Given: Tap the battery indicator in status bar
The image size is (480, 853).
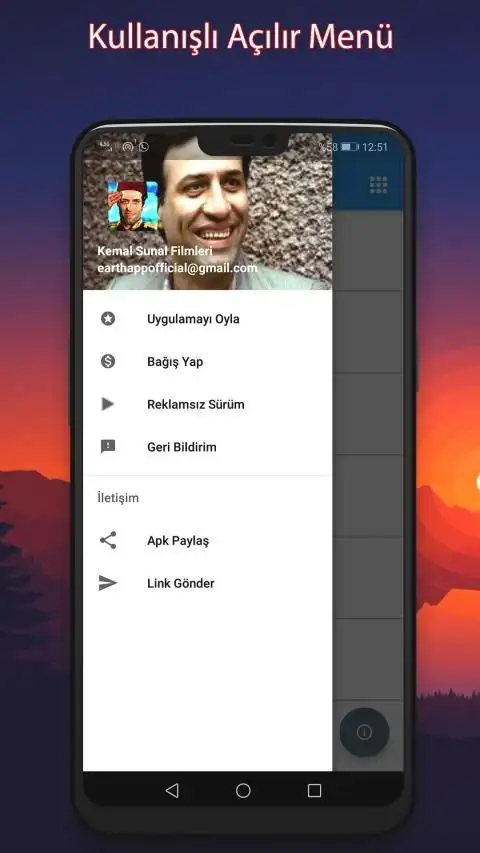Looking at the screenshot, I should pos(349,147).
